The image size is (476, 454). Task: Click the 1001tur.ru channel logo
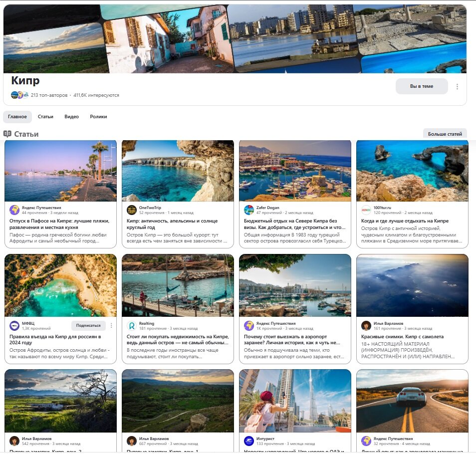tap(366, 210)
